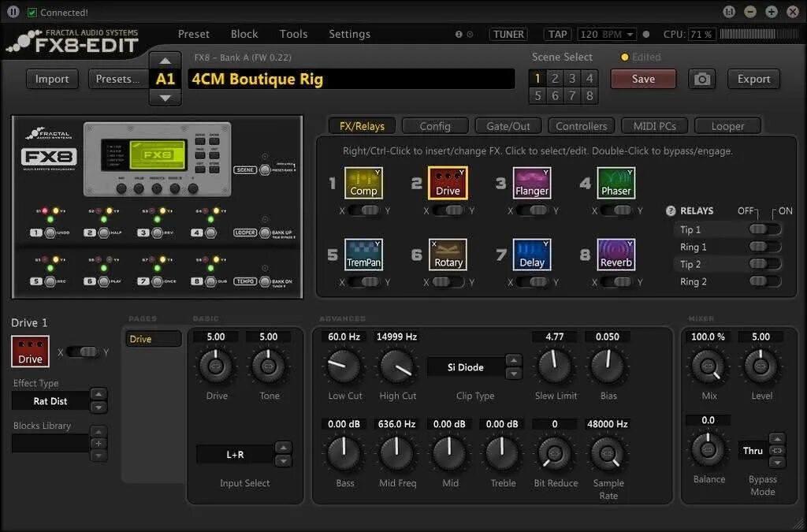Toggle the Drive 1 X/Y switch
Viewport: 807px width, 532px height.
(82, 352)
